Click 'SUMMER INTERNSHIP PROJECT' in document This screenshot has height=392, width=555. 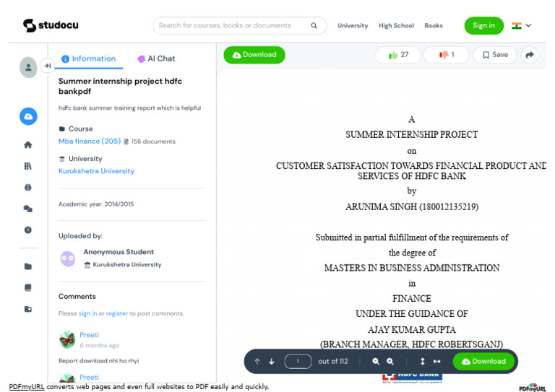(x=412, y=135)
